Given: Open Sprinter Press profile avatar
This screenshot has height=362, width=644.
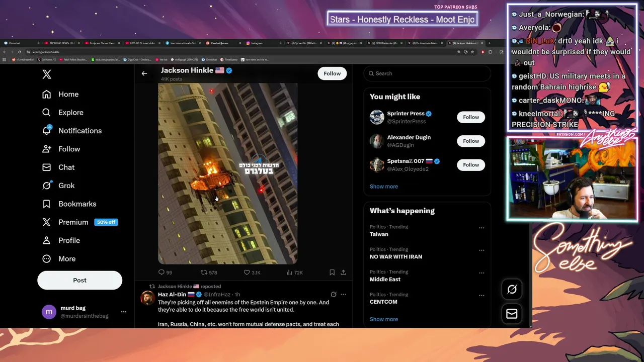Looking at the screenshot, I should [x=377, y=117].
